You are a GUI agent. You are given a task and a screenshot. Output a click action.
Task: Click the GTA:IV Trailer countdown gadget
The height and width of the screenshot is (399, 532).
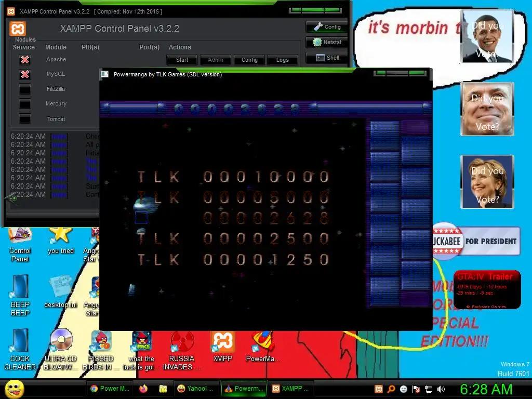point(487,290)
